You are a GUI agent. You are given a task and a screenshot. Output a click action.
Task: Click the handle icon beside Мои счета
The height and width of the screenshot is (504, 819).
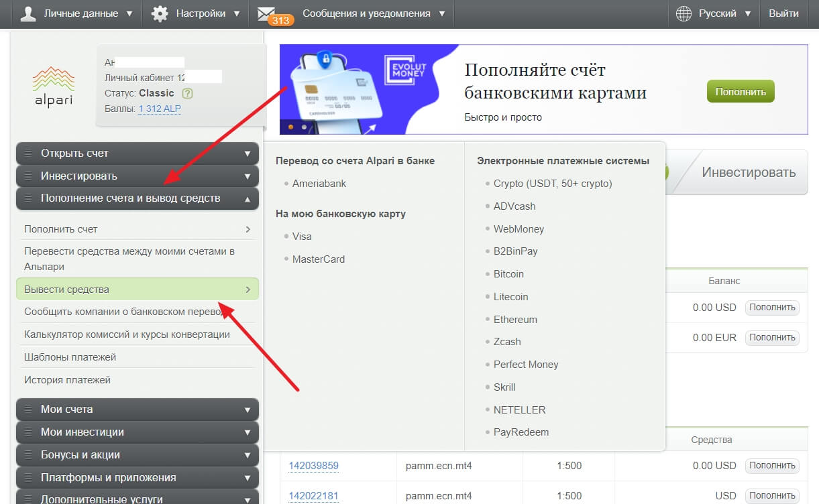pyautogui.click(x=28, y=409)
